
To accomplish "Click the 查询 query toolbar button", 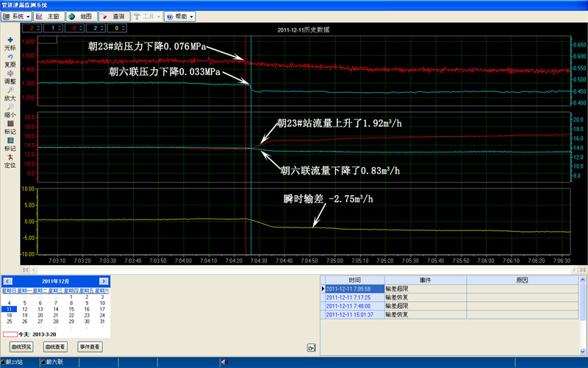I will (114, 15).
